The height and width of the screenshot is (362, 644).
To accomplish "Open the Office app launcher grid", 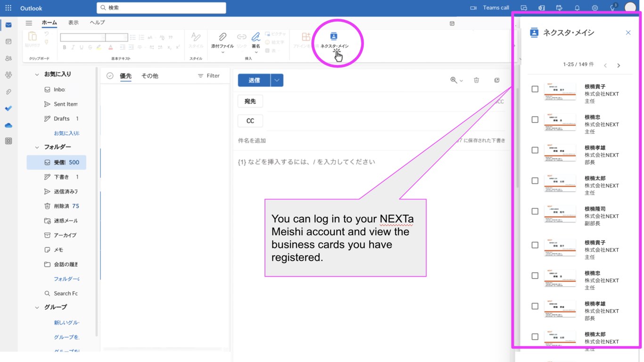I will point(8,8).
